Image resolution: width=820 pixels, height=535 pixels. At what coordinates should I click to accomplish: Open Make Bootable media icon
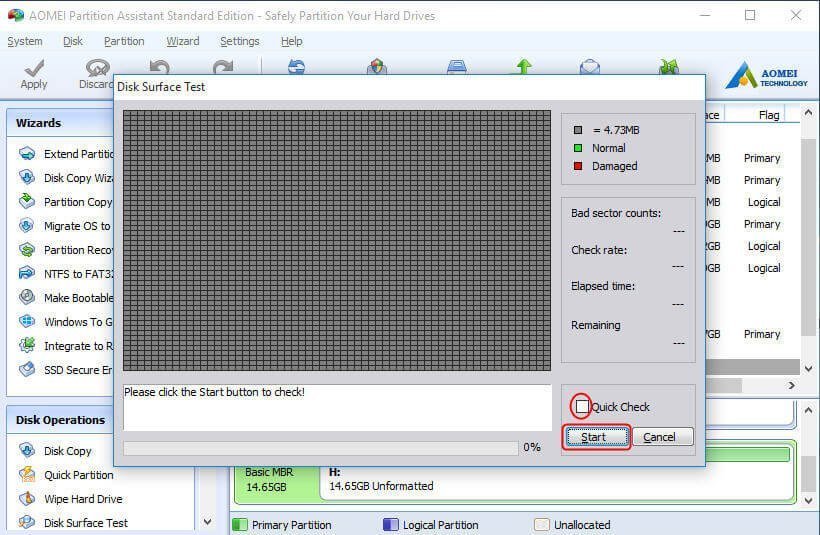pos(27,297)
